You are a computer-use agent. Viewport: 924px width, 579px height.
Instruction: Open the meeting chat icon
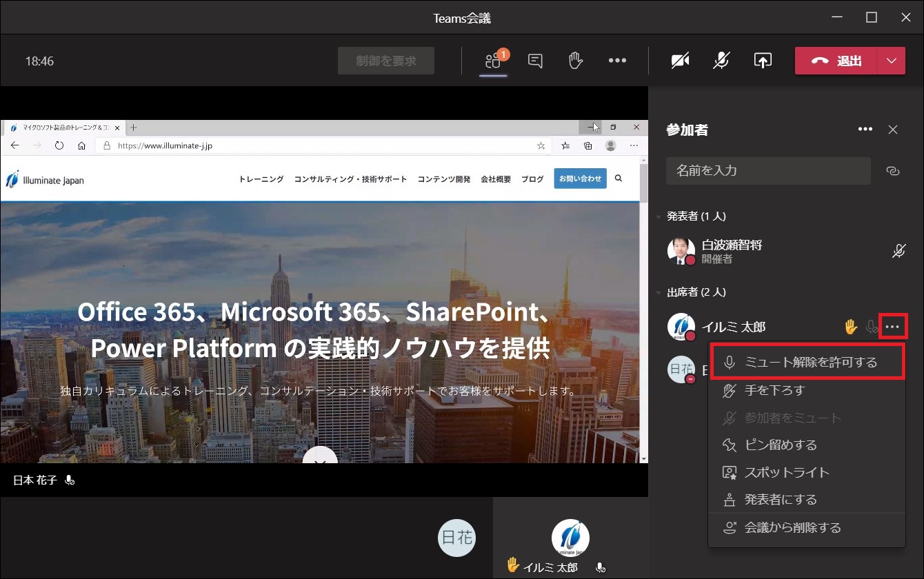tap(535, 61)
